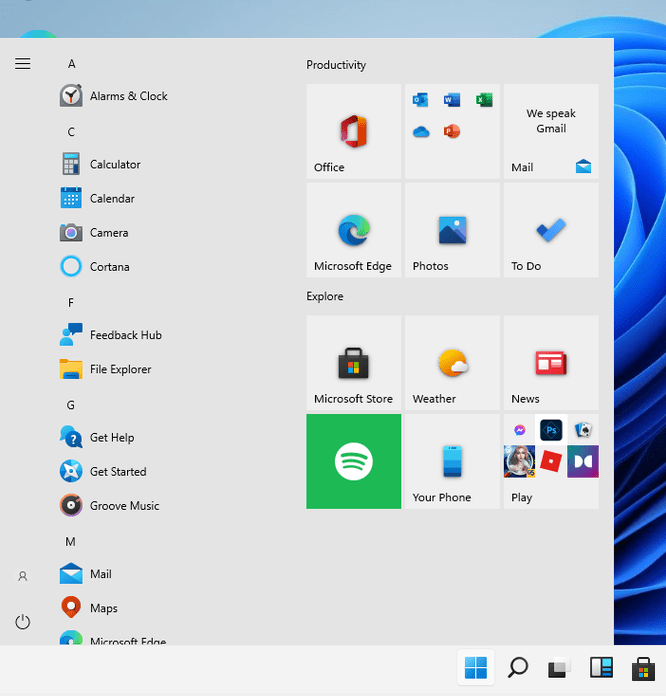Open the Weather tile

[x=452, y=362]
